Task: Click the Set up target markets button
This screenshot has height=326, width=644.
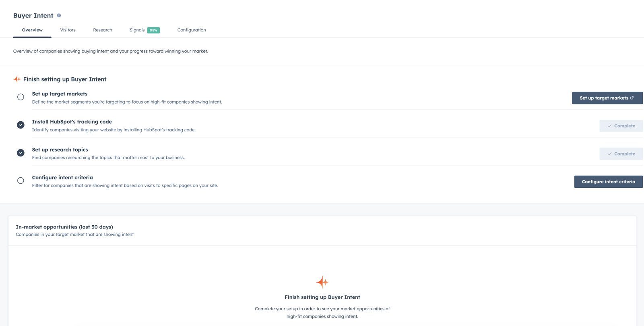Action: 607,98
